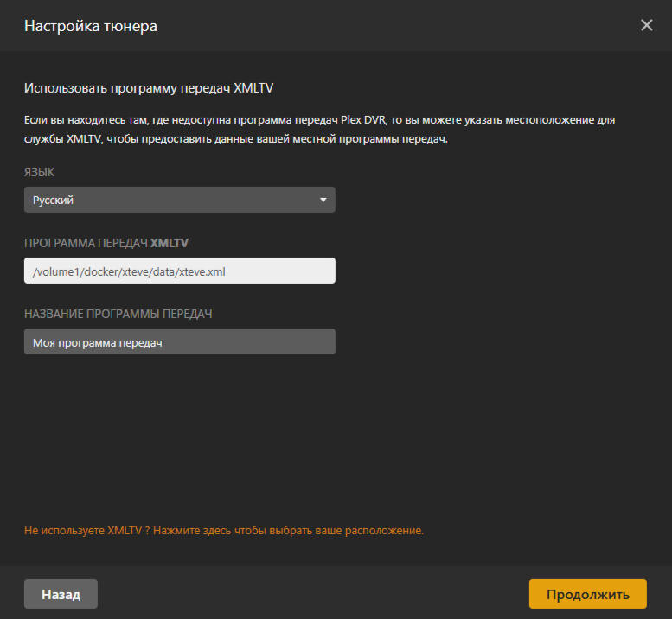Click the word Русский in the language box
The width and height of the screenshot is (672, 619).
[54, 200]
